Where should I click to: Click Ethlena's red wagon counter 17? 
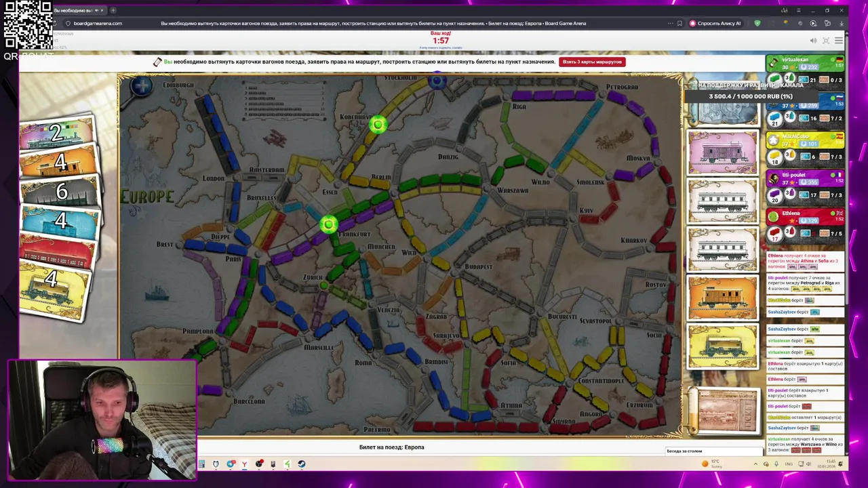coord(775,235)
